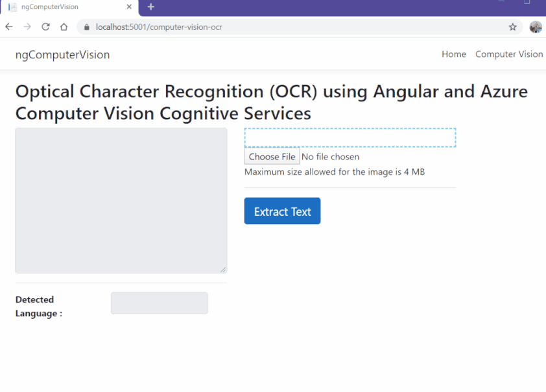Open a new tab with the plus icon
The width and height of the screenshot is (546, 392).
pyautogui.click(x=150, y=8)
